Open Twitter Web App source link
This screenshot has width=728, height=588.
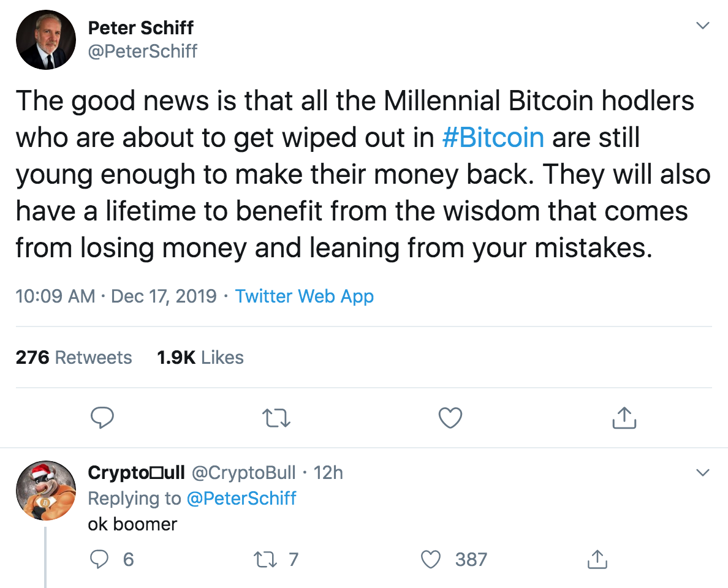[x=305, y=296]
